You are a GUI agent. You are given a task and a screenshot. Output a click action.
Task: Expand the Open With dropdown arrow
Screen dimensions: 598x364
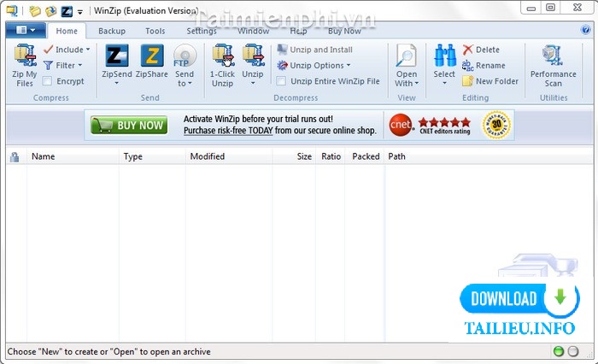(x=417, y=83)
